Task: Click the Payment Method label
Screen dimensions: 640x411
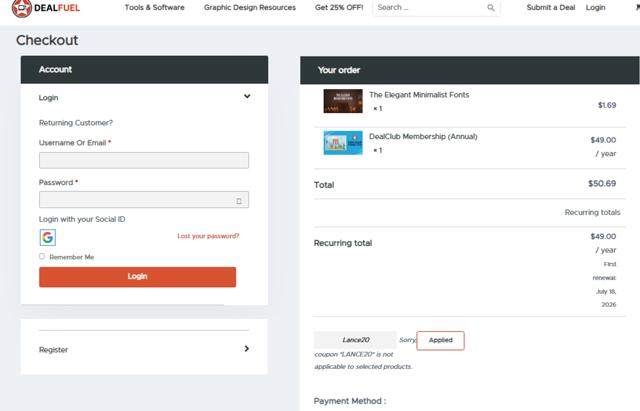Action: coord(350,401)
